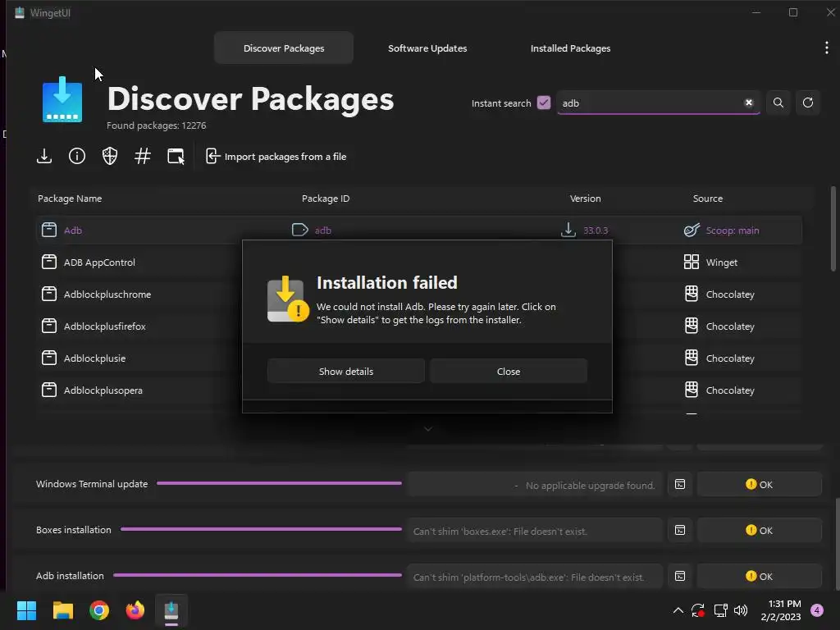Viewport: 840px width, 630px height.
Task: Toggle the Instant search checkbox
Action: pos(544,103)
